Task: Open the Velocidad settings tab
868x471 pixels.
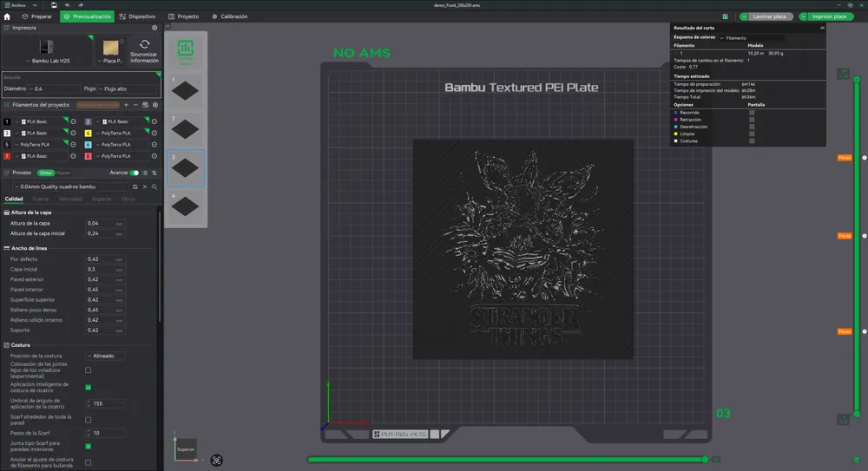Action: (70, 199)
